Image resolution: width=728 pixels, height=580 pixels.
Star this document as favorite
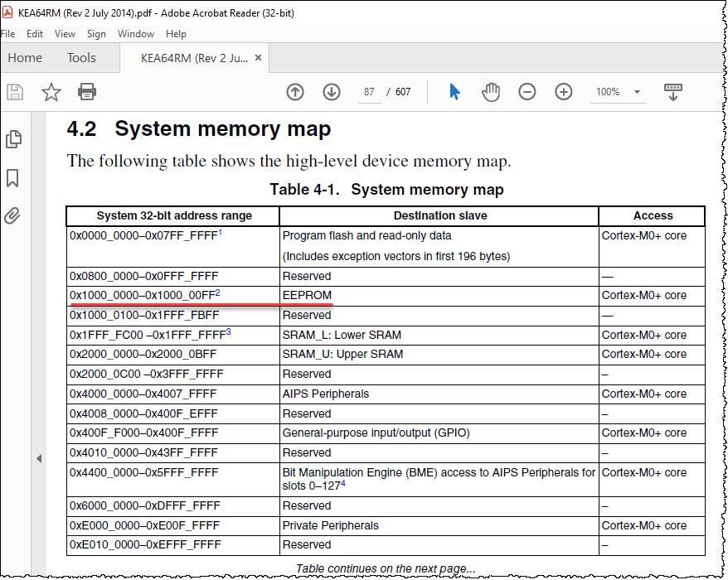pyautogui.click(x=51, y=92)
